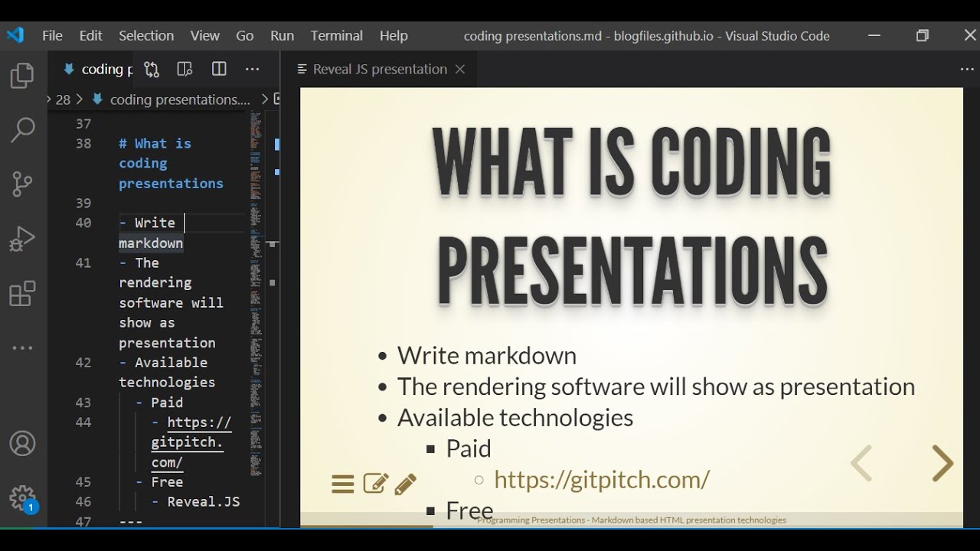Open the Search view in activity bar

pyautogui.click(x=22, y=129)
